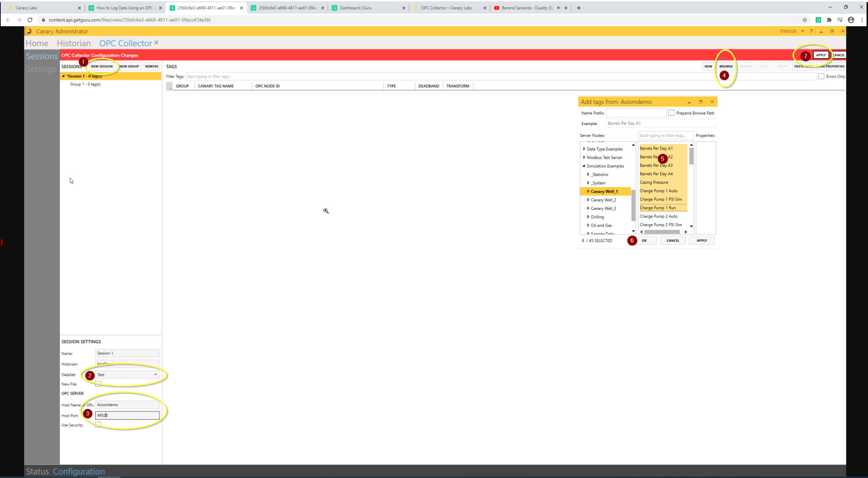Image resolution: width=868 pixels, height=478 pixels.
Task: Open a new browser tab with plus icon
Action: 579,8
